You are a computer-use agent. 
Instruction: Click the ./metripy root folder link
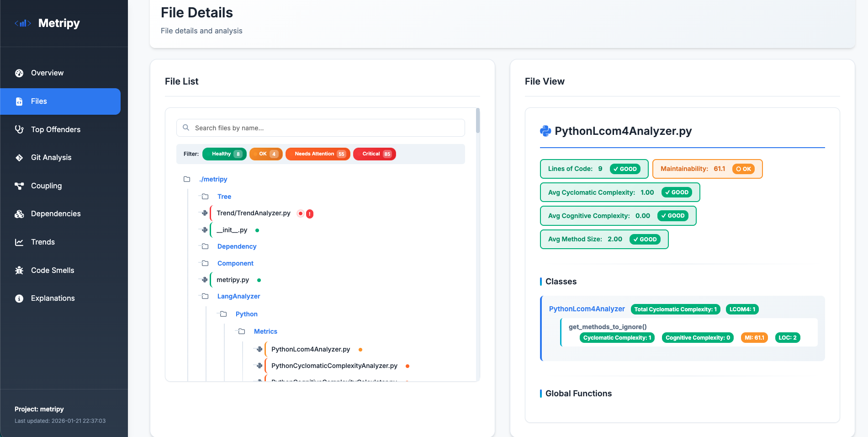(x=213, y=179)
